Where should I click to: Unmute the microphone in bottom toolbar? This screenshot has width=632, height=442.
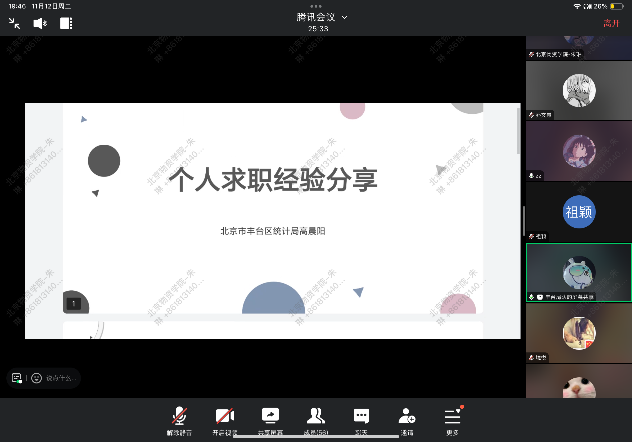[x=180, y=418]
